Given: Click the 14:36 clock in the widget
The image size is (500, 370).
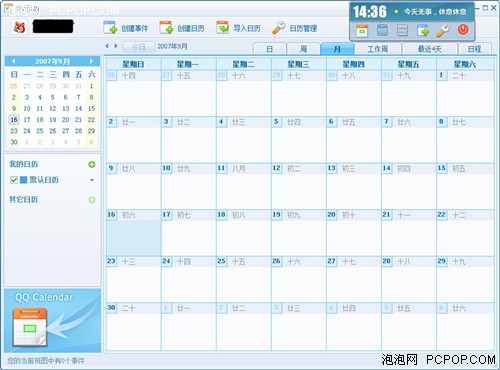Looking at the screenshot, I should point(370,12).
